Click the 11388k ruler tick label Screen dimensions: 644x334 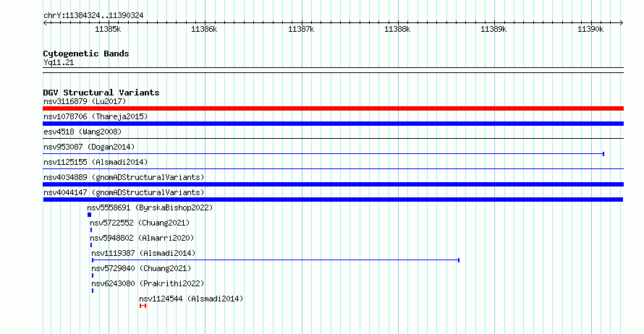[397, 30]
